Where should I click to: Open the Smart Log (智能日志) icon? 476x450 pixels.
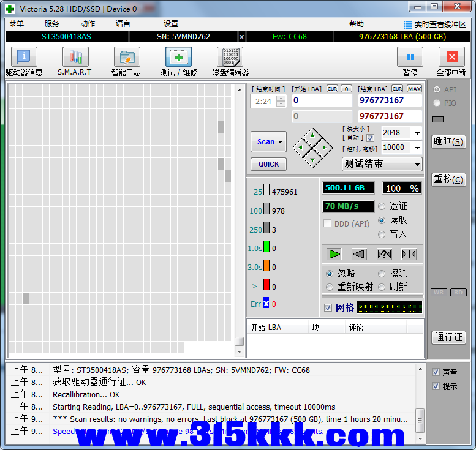pos(127,57)
